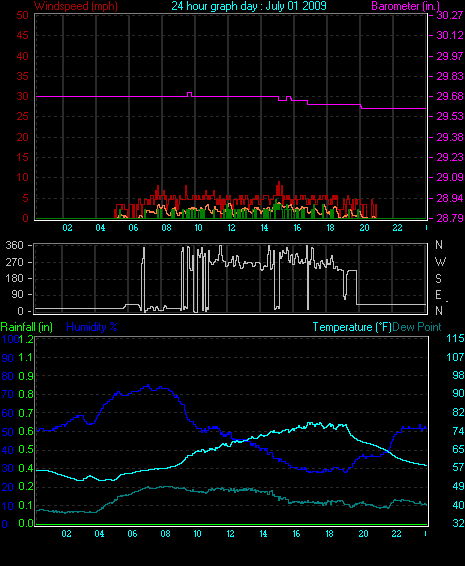
Task: Click wind direction axis value 270
Action: pyautogui.click(x=14, y=262)
